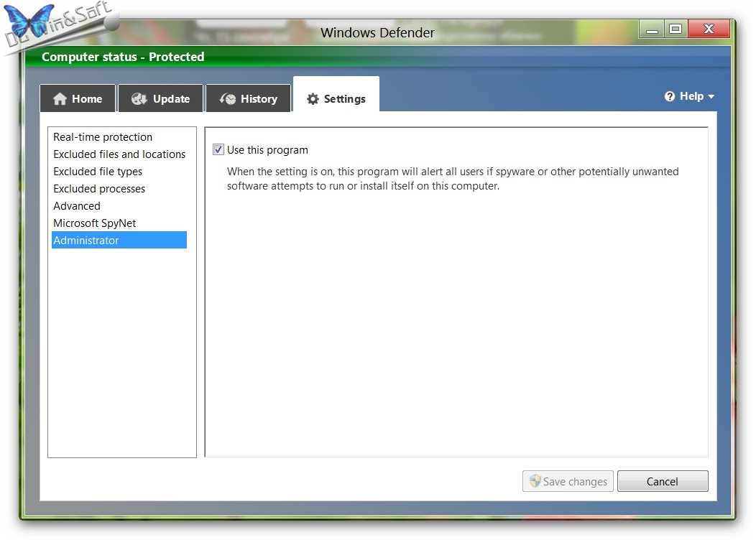The image size is (756, 540).
Task: Click the shield icon on Save changes
Action: click(535, 480)
